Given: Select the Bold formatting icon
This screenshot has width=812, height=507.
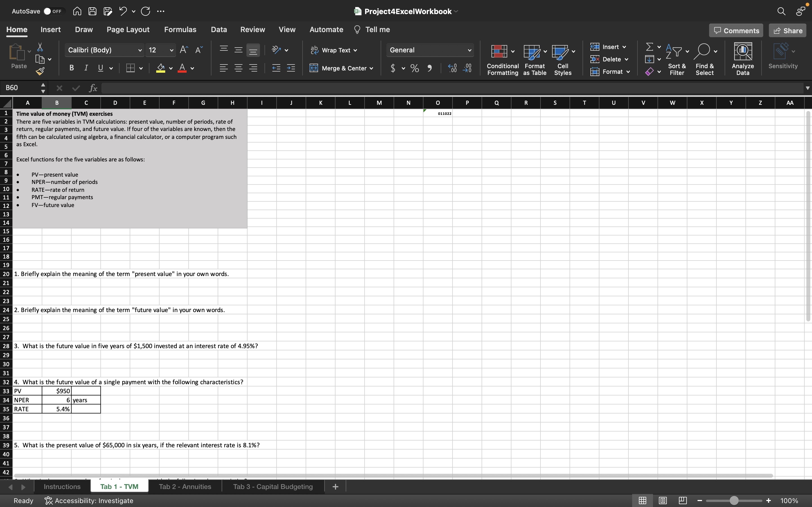Looking at the screenshot, I should (71, 68).
